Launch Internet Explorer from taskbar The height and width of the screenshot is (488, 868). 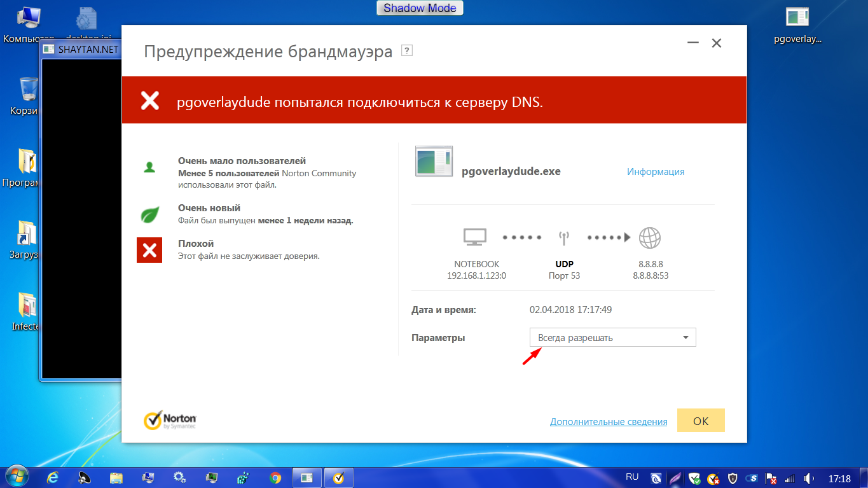(53, 477)
